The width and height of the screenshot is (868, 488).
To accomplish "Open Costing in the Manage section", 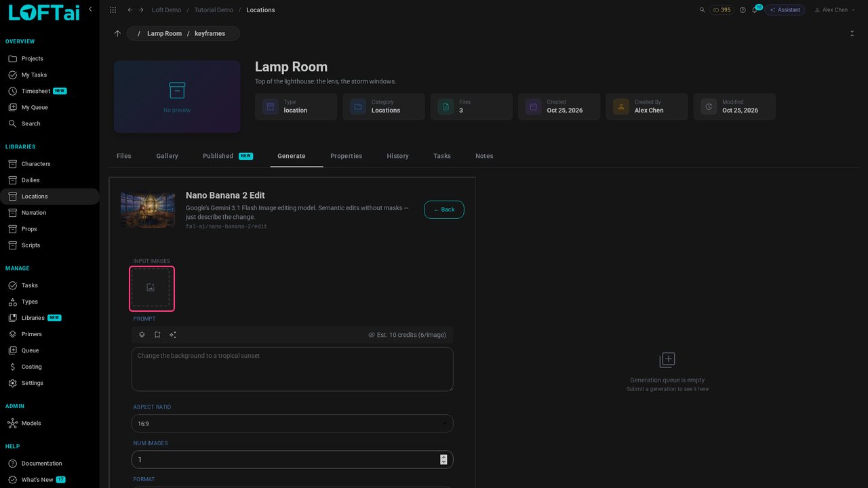I will (x=50, y=367).
